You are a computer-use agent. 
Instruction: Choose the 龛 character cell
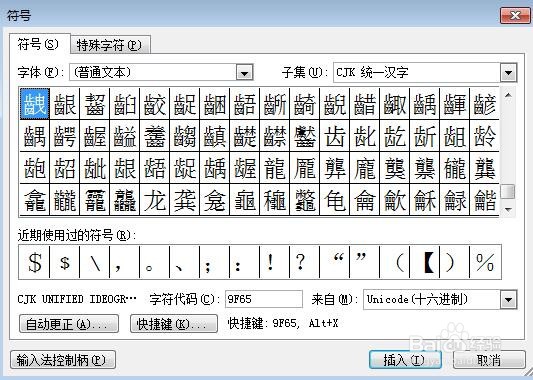(214, 200)
